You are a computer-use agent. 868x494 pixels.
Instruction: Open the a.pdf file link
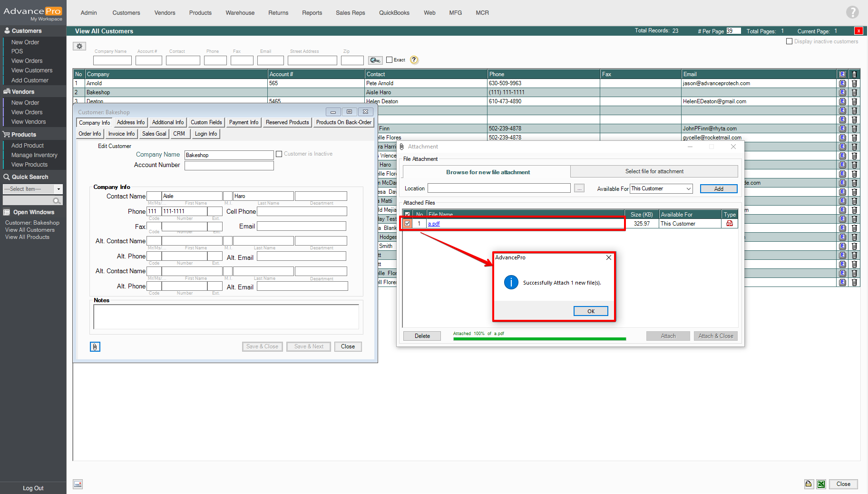[434, 224]
